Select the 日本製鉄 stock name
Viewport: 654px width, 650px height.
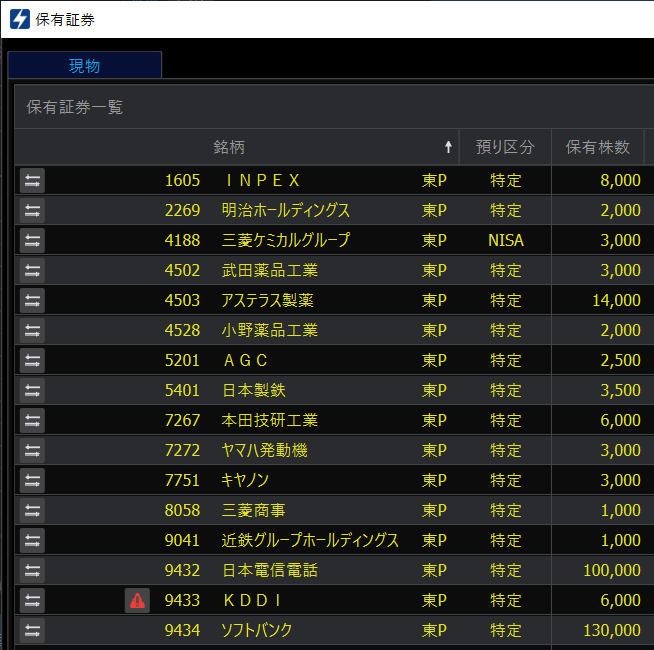coord(254,391)
